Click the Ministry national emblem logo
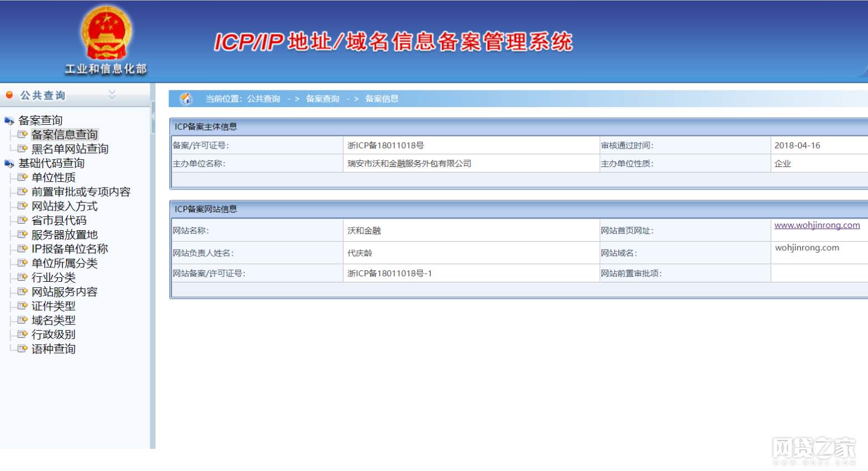Screen dimensions: 868x471 click(x=106, y=33)
